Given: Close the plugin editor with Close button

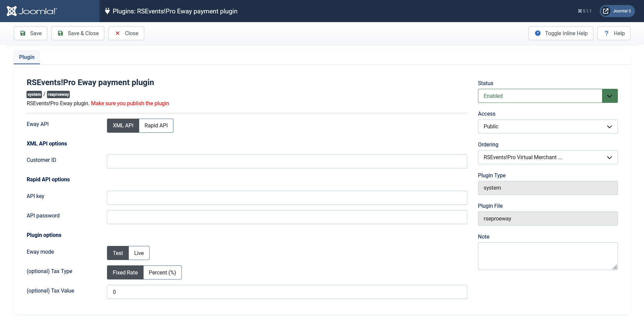Looking at the screenshot, I should (126, 33).
